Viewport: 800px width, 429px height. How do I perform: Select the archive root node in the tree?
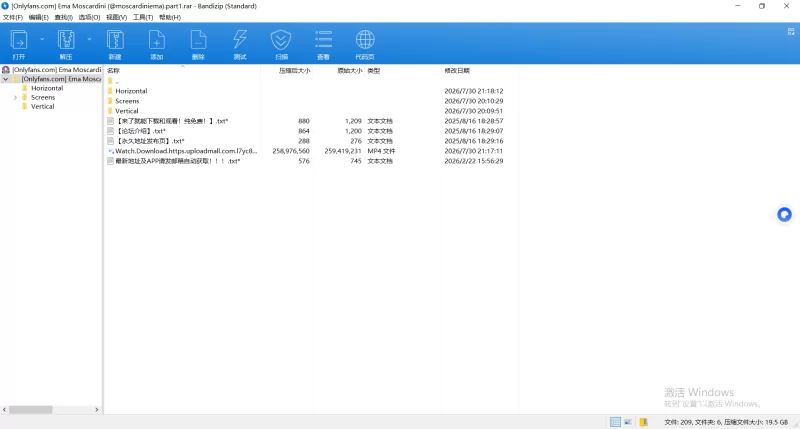52,69
